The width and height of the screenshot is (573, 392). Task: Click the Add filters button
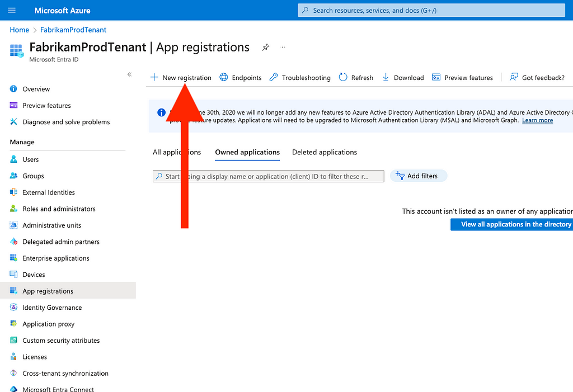[x=419, y=176]
